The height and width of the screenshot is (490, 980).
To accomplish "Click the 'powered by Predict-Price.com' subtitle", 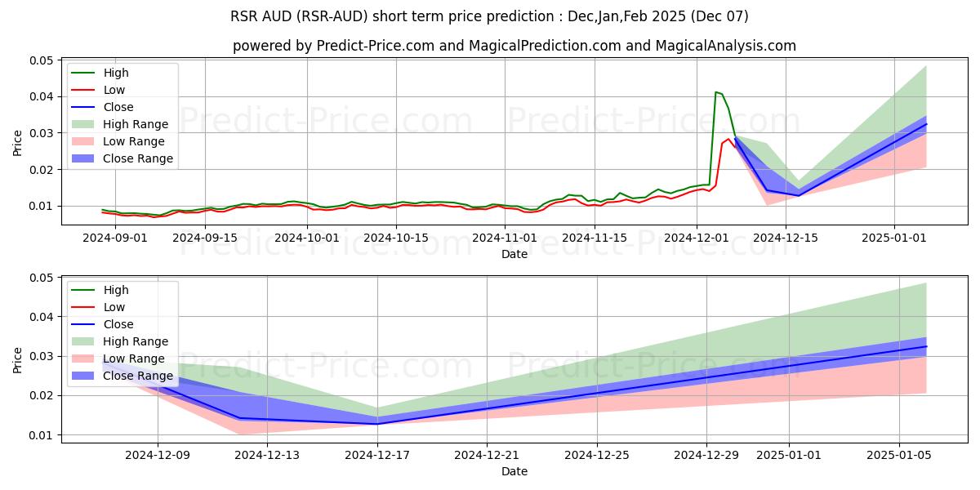I will pos(514,46).
